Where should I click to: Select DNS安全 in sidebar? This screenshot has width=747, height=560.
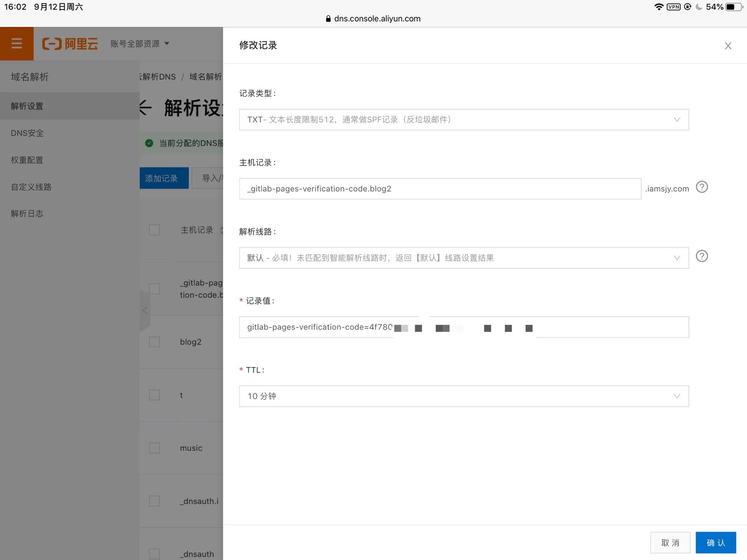pos(70,133)
